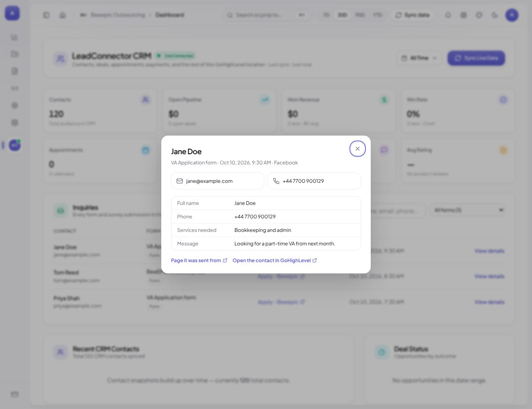Expand the All Time dropdown
This screenshot has width=532, height=409.
coord(419,58)
